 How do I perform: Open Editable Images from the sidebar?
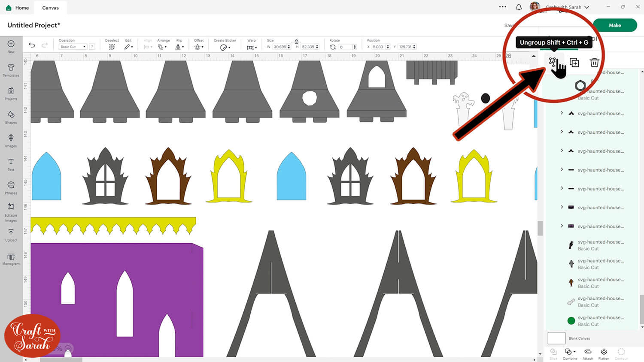click(11, 212)
